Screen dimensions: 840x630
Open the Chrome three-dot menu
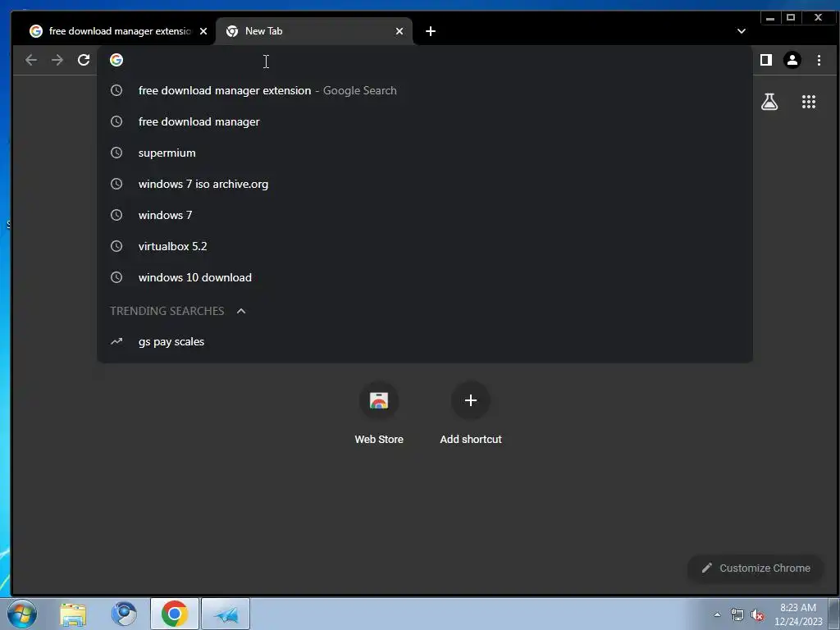click(x=819, y=60)
